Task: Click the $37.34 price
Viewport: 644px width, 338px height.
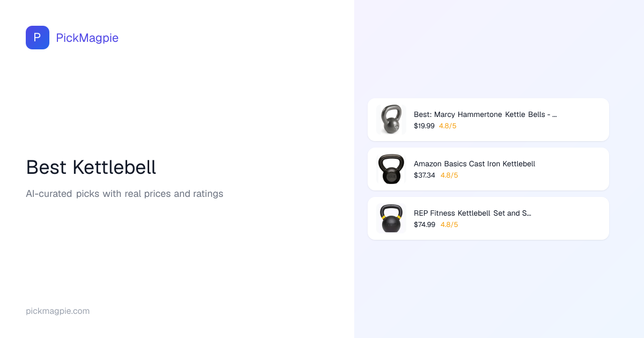Action: coord(425,175)
